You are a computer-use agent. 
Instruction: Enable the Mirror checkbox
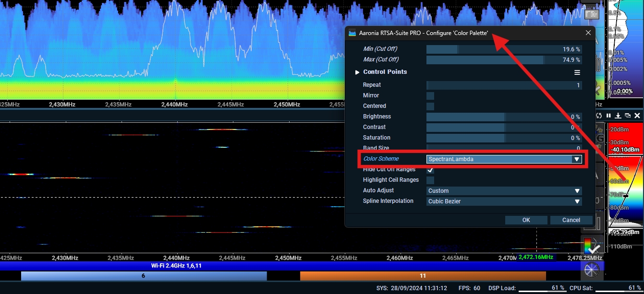430,96
